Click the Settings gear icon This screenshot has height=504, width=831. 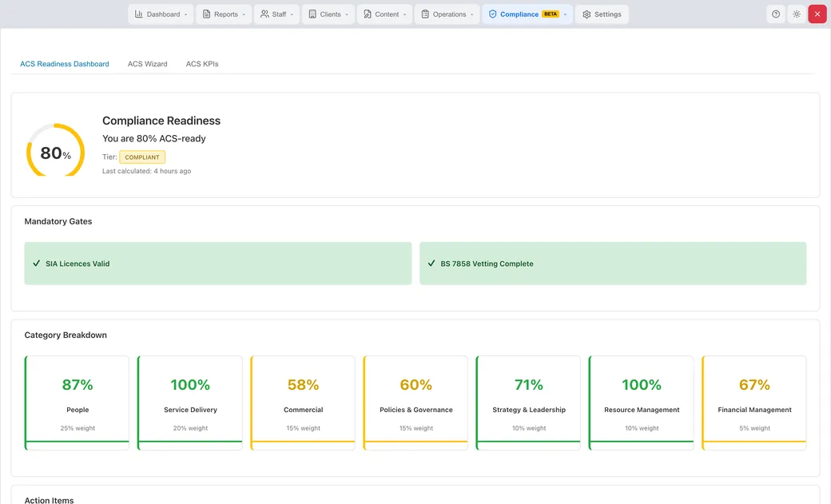(586, 14)
